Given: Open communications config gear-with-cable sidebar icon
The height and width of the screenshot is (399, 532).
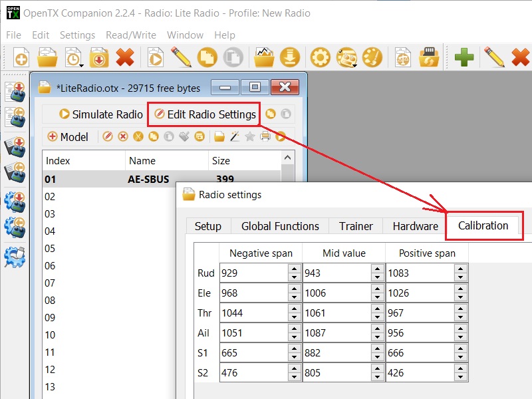Looking at the screenshot, I should coord(15,257).
